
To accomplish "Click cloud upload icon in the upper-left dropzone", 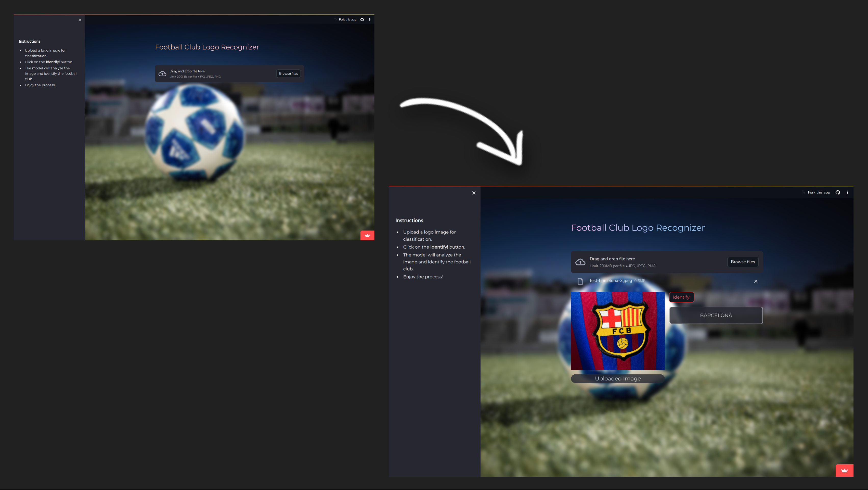I will click(x=162, y=73).
